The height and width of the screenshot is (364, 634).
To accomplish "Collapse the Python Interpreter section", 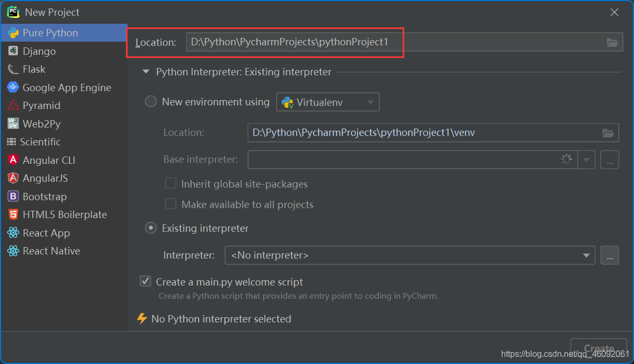I will click(146, 72).
